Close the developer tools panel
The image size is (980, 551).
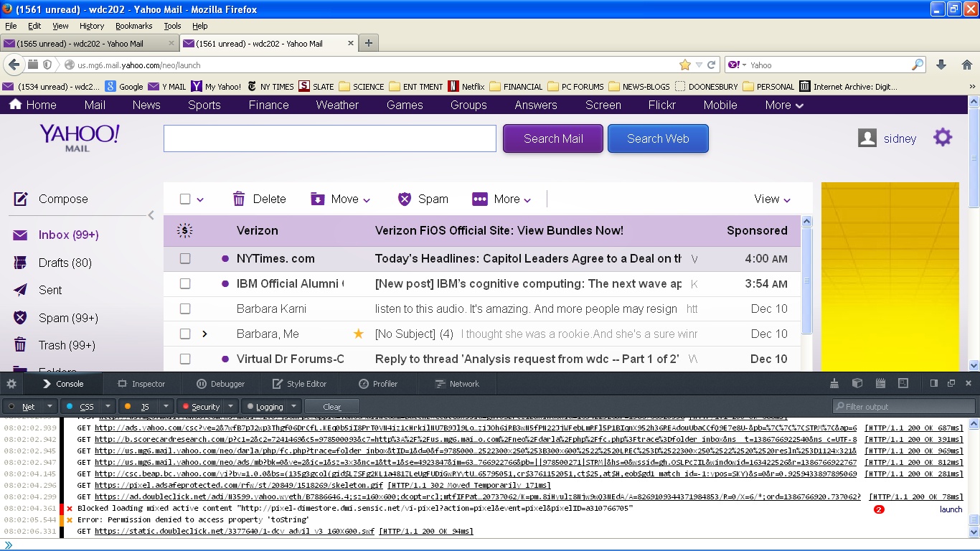(969, 383)
